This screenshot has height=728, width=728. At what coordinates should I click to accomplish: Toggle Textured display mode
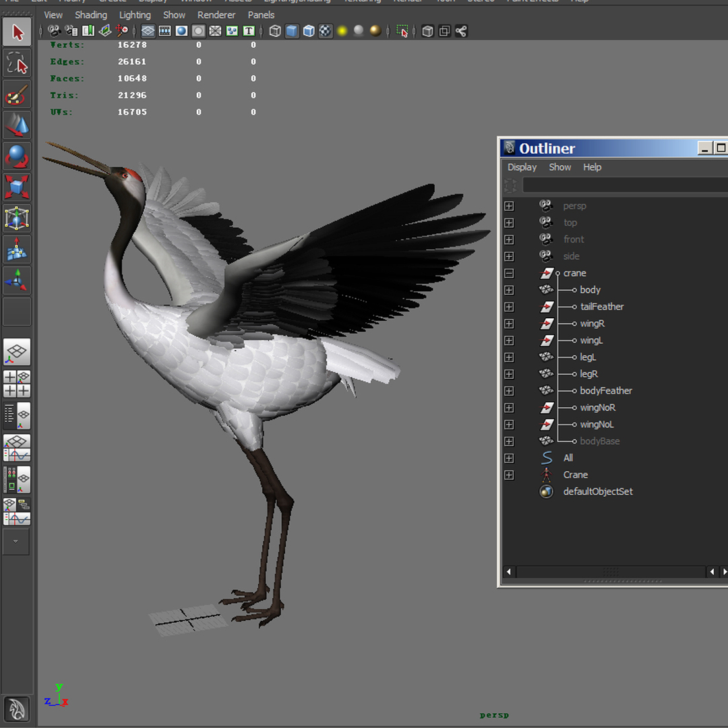click(326, 31)
